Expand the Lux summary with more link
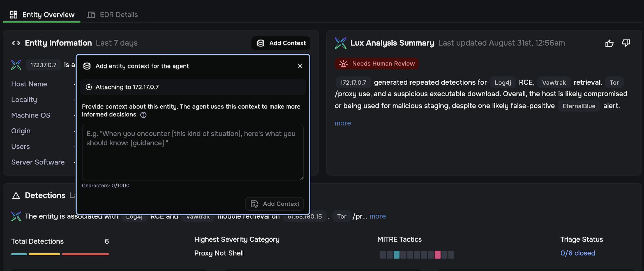The height and width of the screenshot is (271, 644). [343, 123]
